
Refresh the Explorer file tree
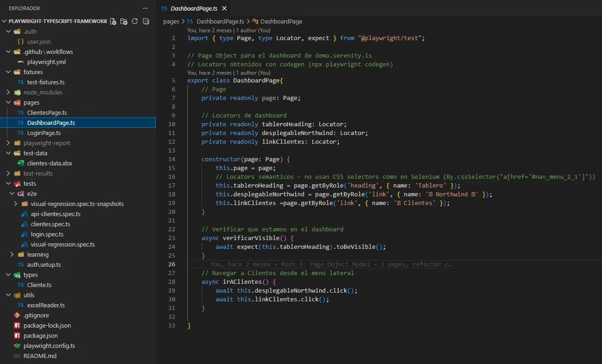135,21
